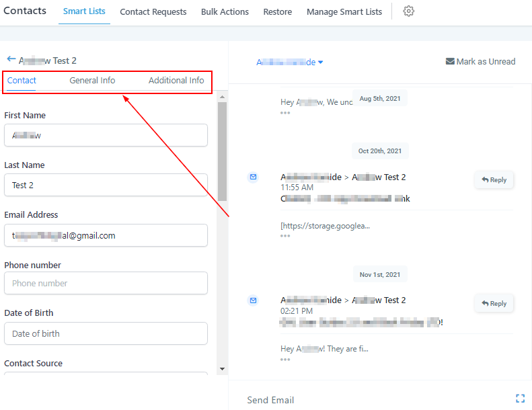The height and width of the screenshot is (410, 532).
Task: Expand the Aug 5th message ellipsis
Action: 285,112
